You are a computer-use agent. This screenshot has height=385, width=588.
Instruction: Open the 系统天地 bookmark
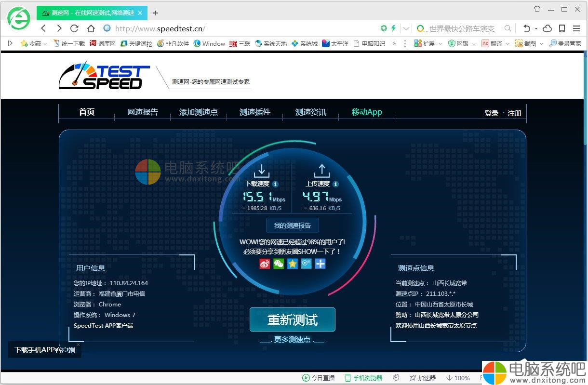pos(271,43)
